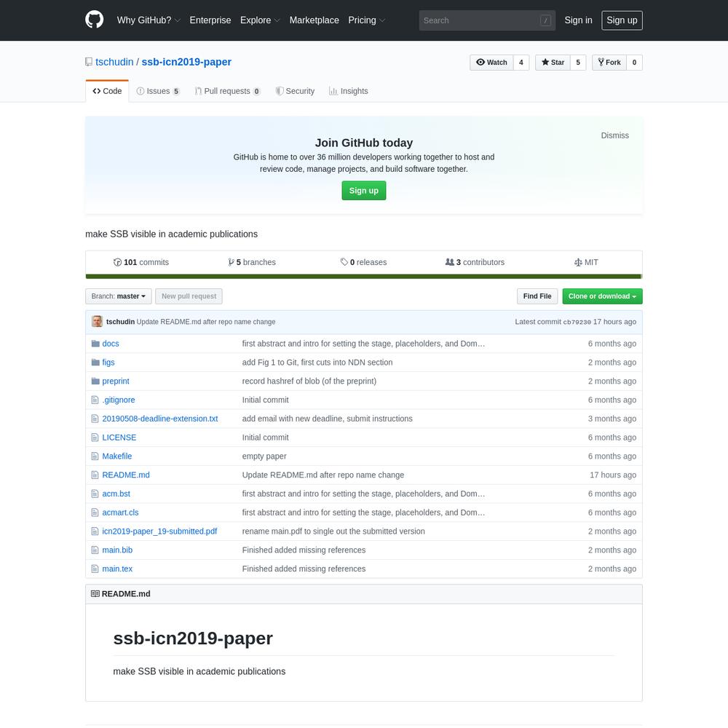This screenshot has height=728, width=728.
Task: Open the Marketplace menu item
Action: (314, 20)
